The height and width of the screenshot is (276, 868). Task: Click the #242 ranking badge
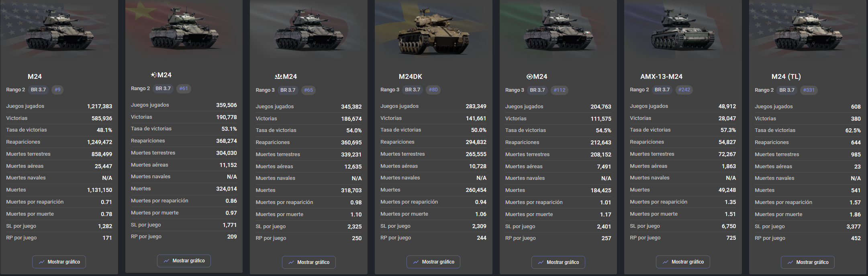click(x=684, y=90)
